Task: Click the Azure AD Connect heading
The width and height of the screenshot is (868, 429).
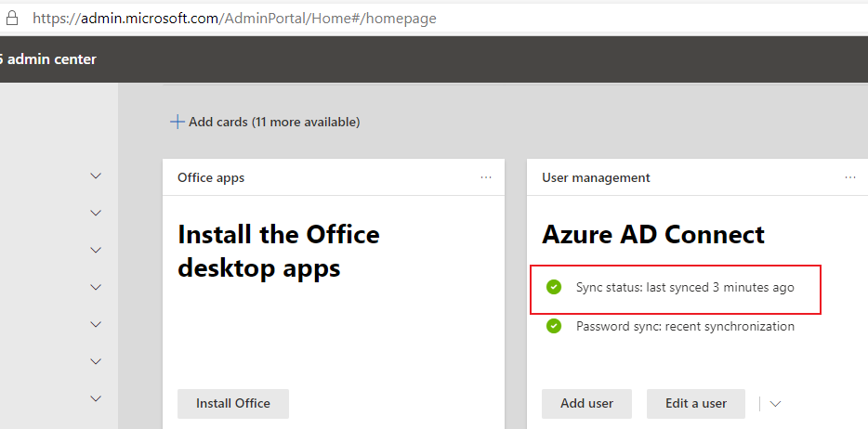Action: [653, 234]
